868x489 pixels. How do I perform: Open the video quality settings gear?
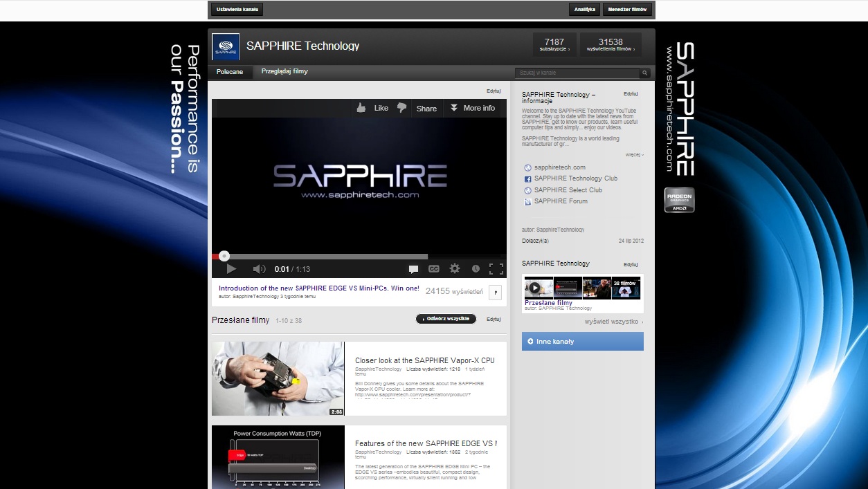tap(455, 269)
